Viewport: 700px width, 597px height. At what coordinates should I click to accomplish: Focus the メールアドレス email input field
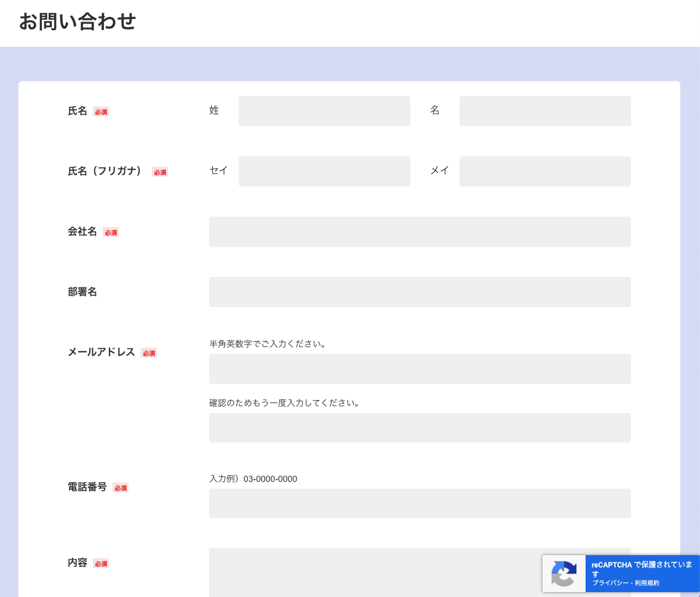point(420,369)
